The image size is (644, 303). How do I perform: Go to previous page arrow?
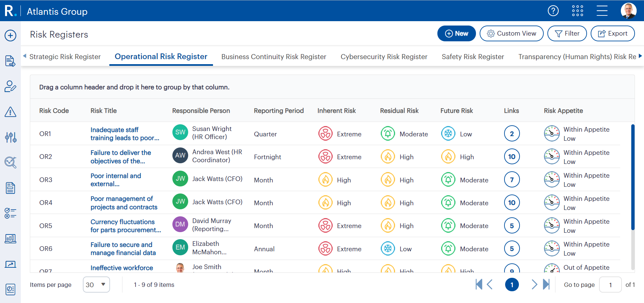[x=490, y=285]
